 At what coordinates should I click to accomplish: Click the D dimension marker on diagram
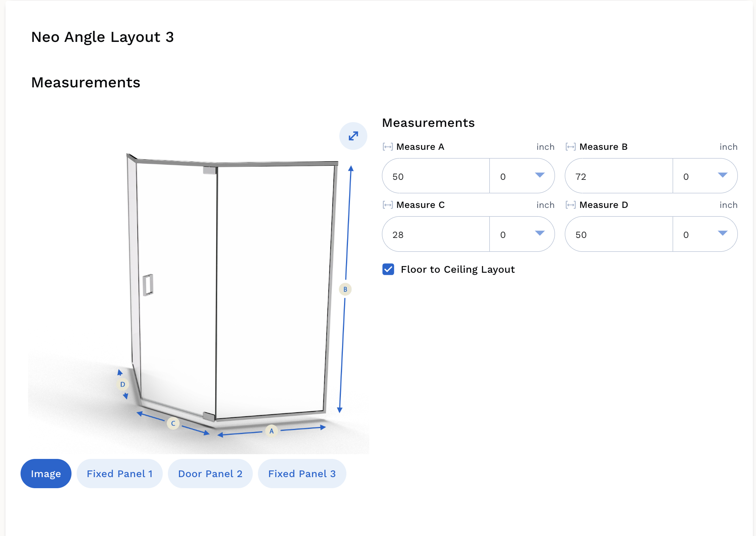122,384
